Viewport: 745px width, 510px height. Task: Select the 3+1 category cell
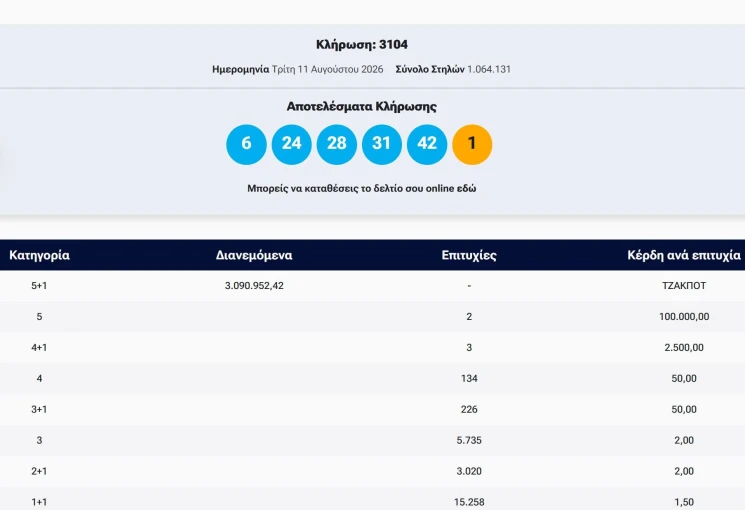[39, 409]
